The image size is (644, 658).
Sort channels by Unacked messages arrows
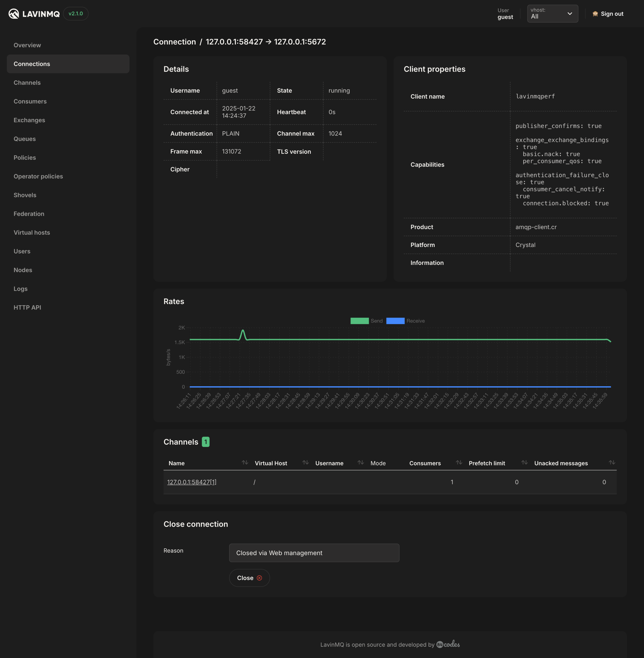612,463
